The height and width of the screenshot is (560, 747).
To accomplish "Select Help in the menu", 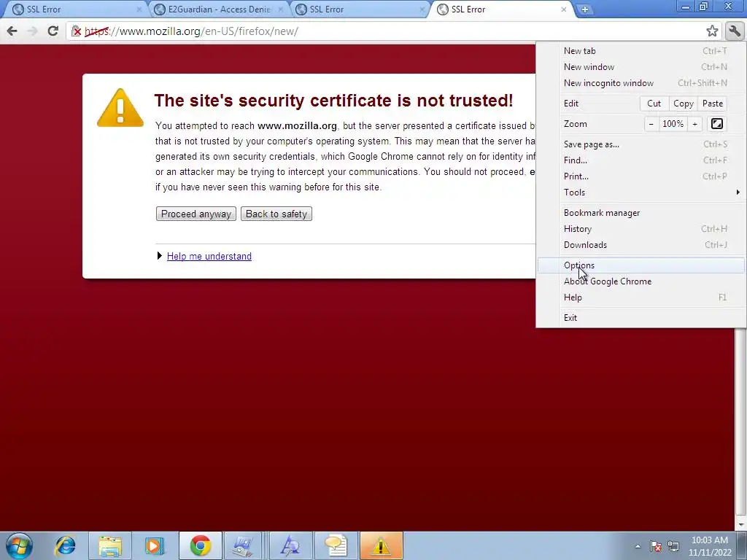I will pos(640,297).
